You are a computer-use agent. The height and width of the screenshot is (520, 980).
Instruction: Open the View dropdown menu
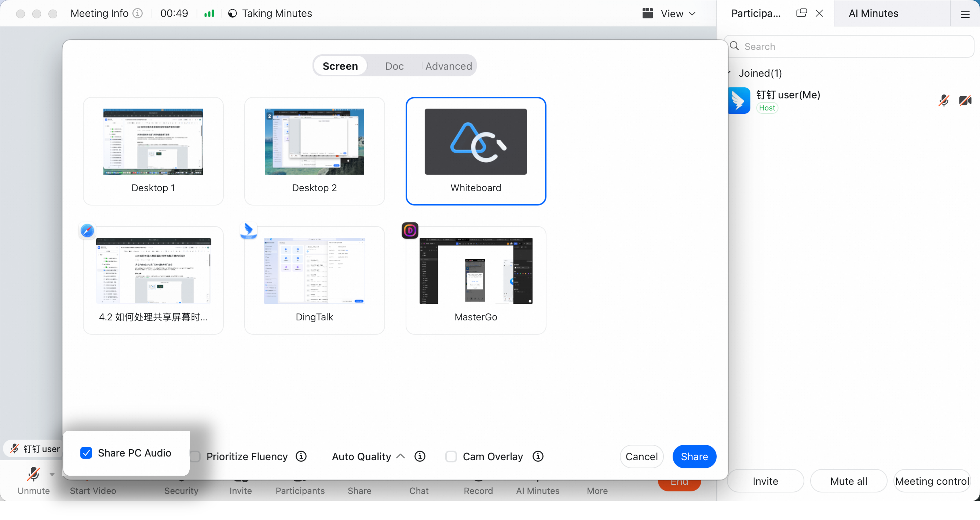[x=678, y=14]
